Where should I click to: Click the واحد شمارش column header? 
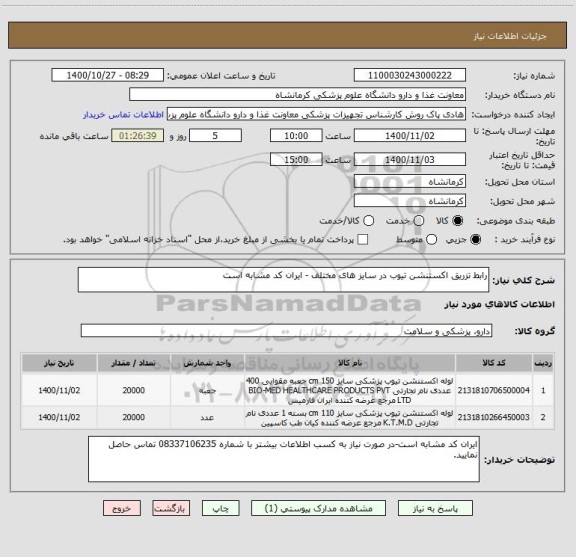(207, 363)
